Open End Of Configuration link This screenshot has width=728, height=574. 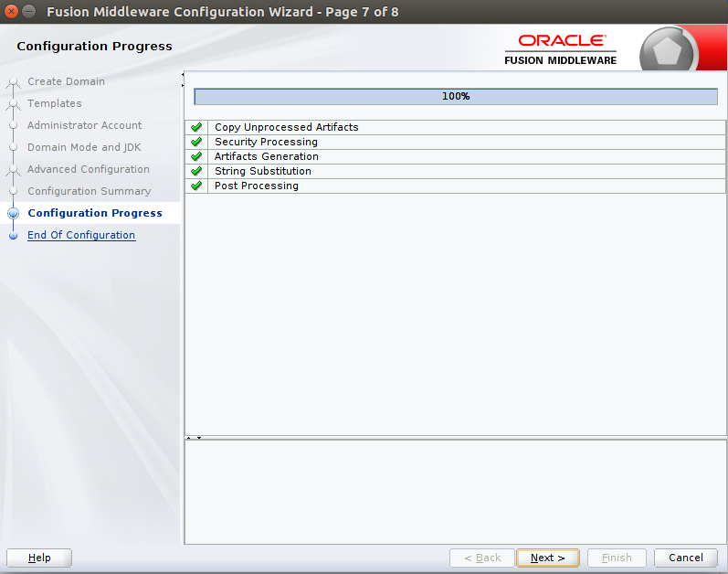81,235
